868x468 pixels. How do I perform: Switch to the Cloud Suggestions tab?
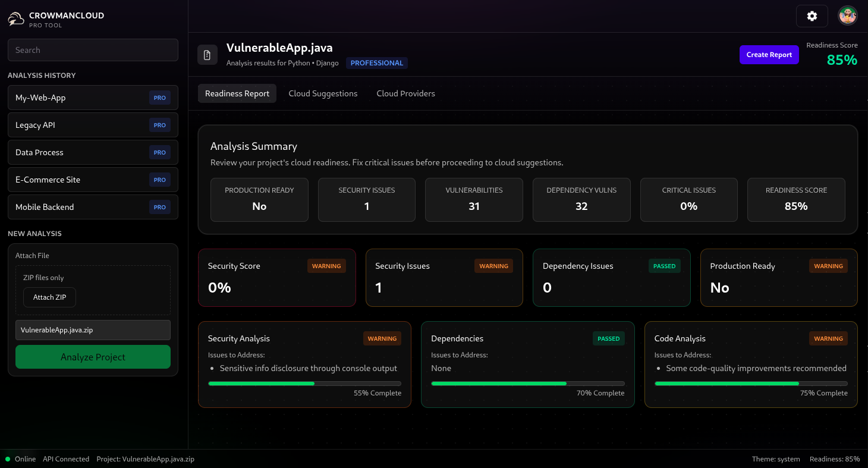[323, 93]
